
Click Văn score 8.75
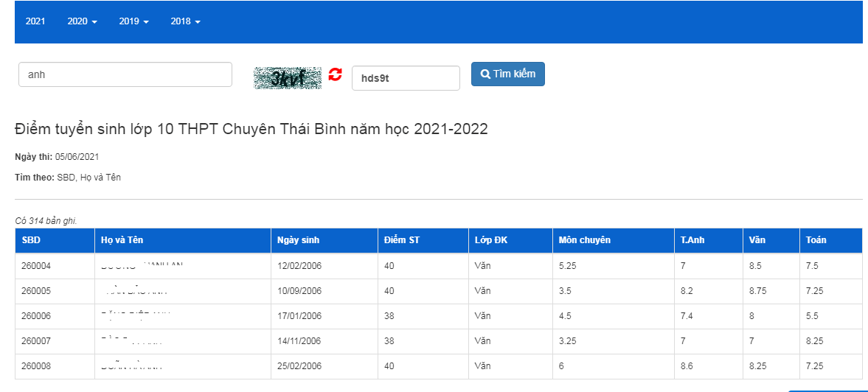point(758,291)
